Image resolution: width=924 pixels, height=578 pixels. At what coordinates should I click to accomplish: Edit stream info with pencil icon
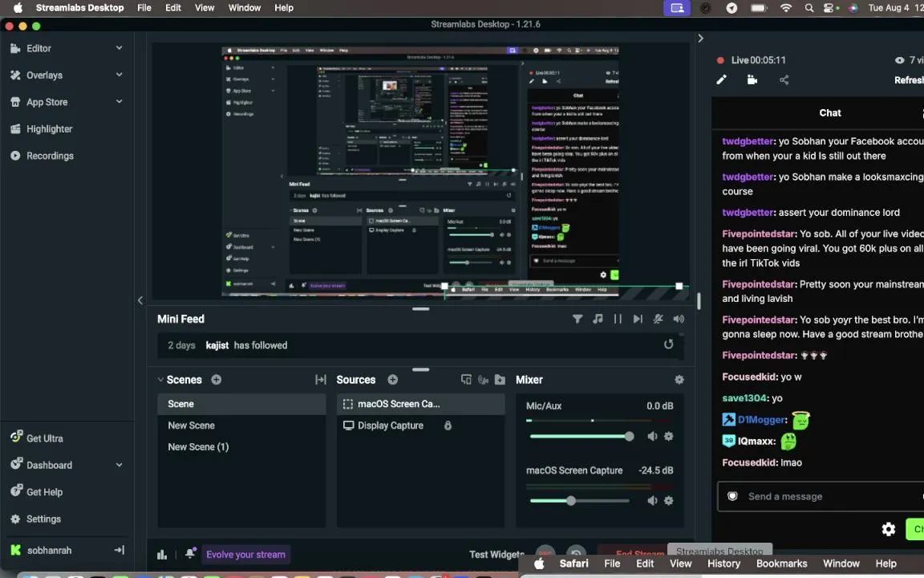click(721, 79)
